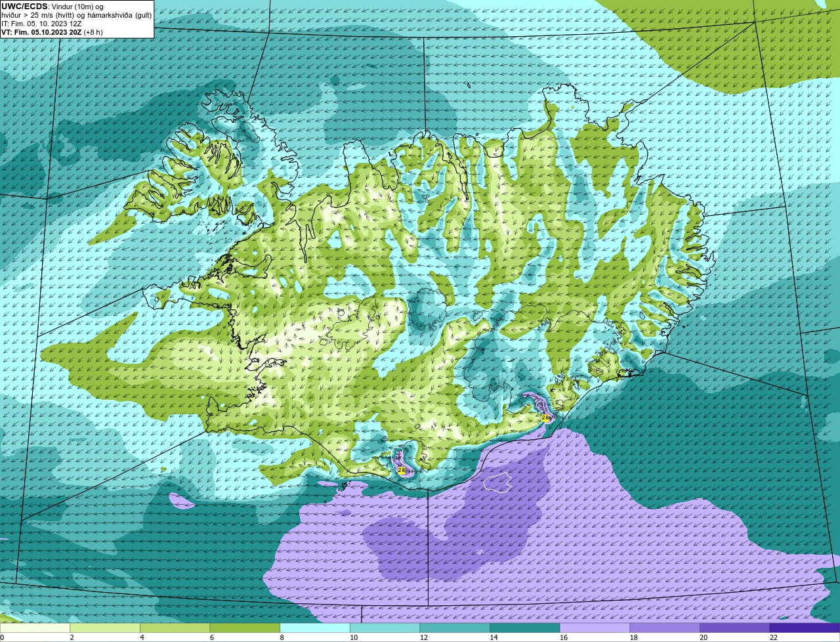
Task: Click the white gust contour in the purple offshore area
Action: pos(497,482)
